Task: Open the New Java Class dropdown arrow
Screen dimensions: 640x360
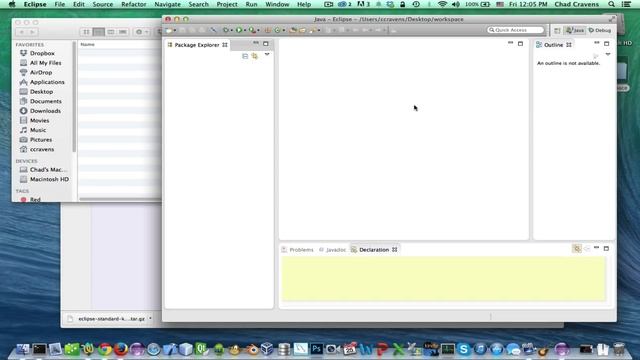Action: coord(284,30)
